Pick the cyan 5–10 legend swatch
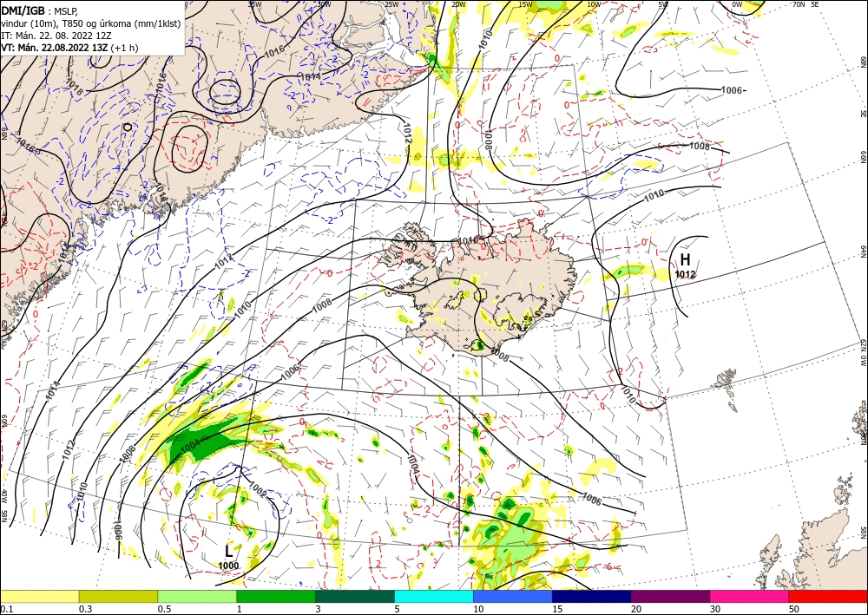This screenshot has height=615, width=868. point(434,596)
